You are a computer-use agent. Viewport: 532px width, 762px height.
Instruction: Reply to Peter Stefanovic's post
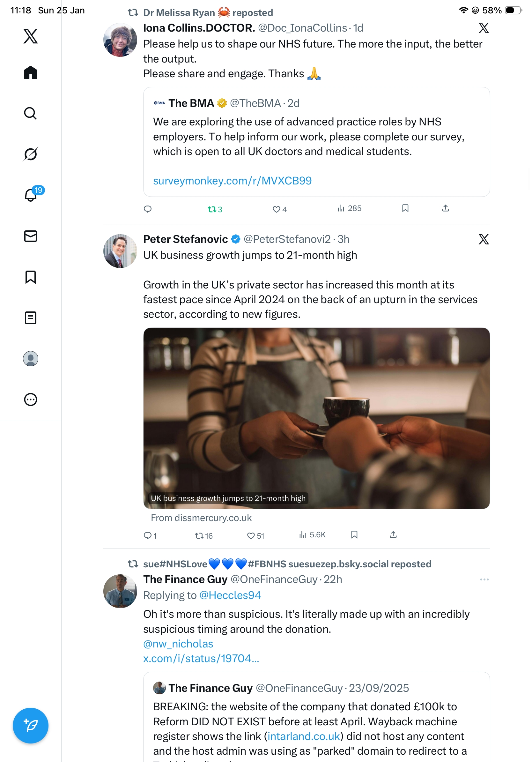pyautogui.click(x=148, y=535)
